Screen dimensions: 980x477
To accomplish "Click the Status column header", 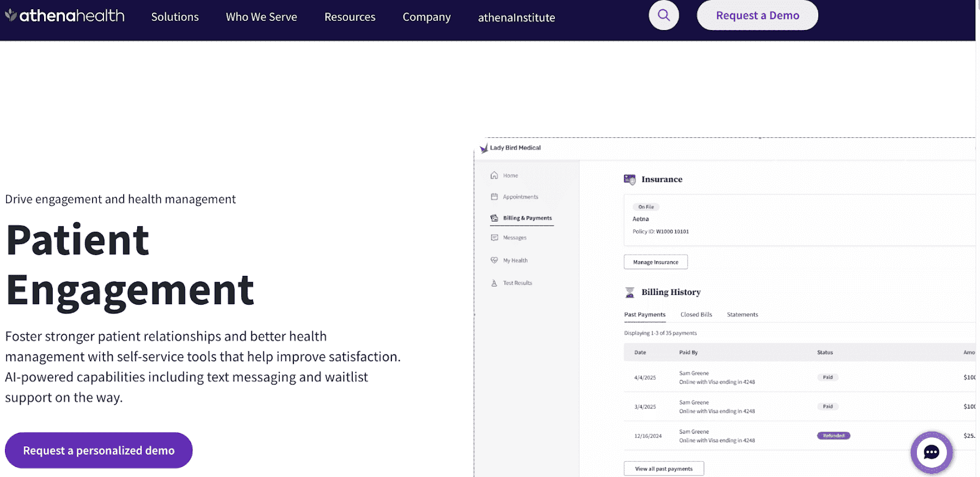I will [825, 353].
